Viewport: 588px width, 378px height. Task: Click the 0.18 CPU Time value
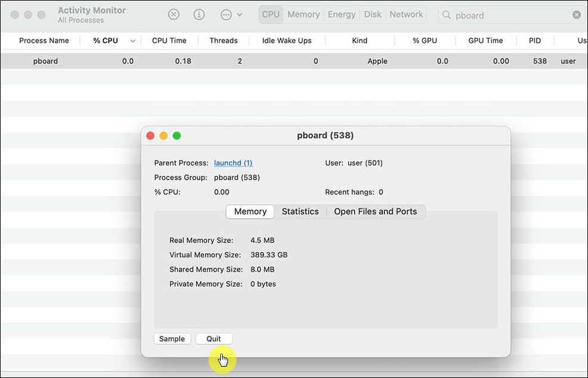[x=183, y=61]
